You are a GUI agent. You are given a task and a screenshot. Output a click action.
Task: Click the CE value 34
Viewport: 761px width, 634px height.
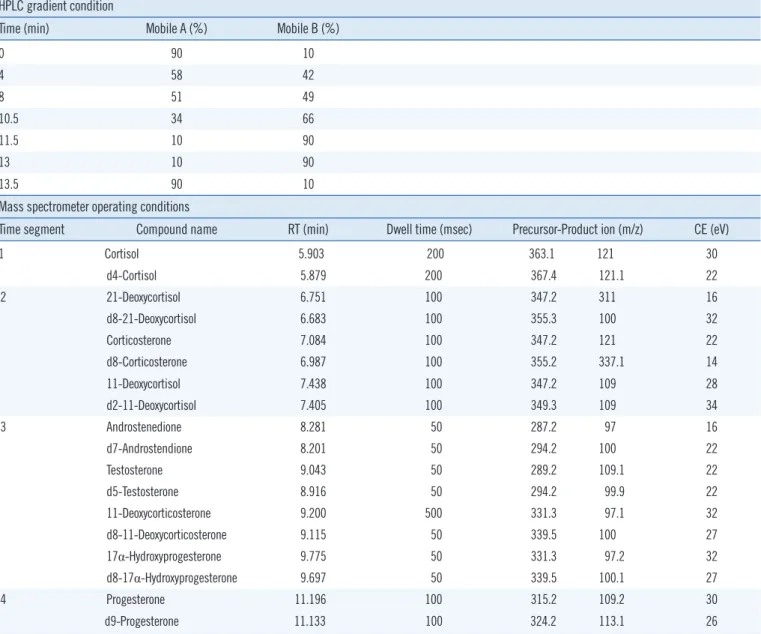711,405
